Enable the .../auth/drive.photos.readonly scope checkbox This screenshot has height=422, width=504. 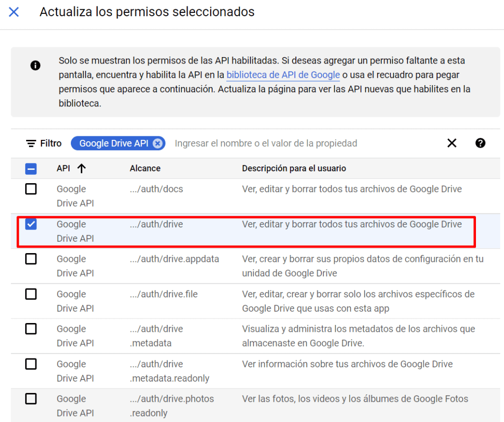click(x=31, y=399)
